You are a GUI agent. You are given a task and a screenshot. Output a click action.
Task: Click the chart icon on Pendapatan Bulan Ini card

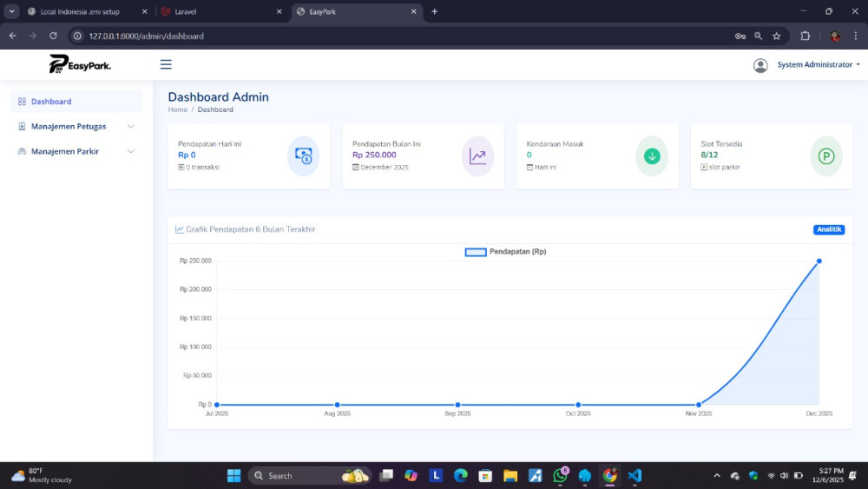pos(477,156)
